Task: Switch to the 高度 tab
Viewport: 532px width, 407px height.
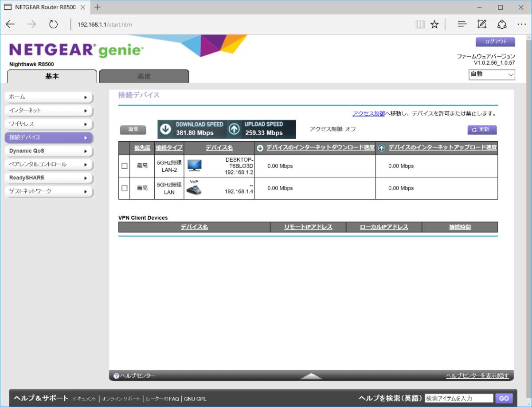Action: coord(144,77)
